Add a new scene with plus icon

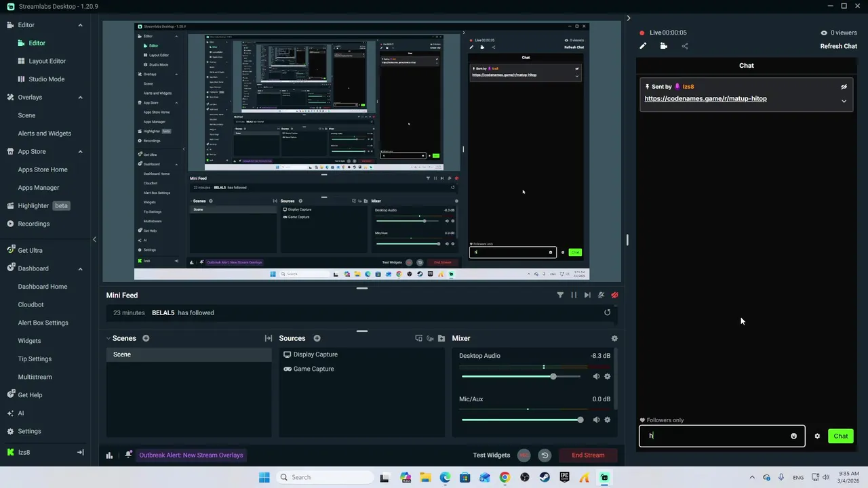pyautogui.click(x=146, y=338)
